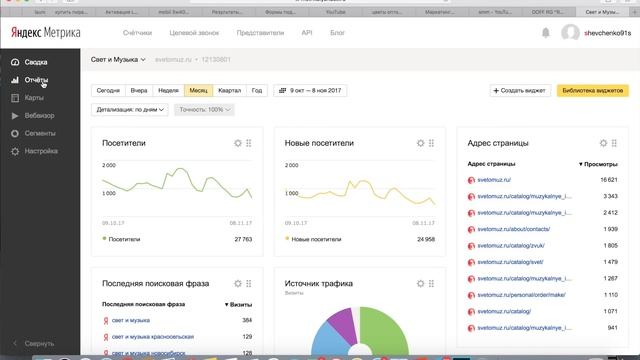
Task: Click the Яндекс Метрика logo
Action: [x=46, y=33]
